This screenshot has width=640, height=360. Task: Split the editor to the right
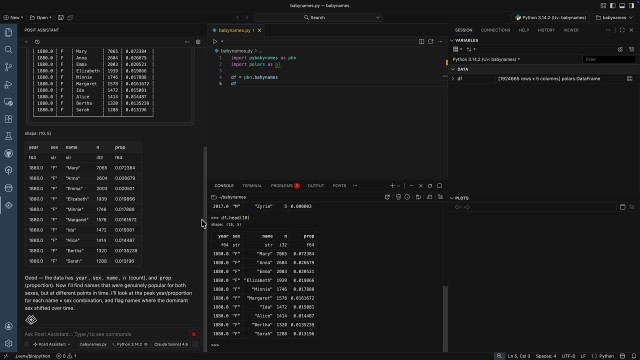(x=421, y=41)
